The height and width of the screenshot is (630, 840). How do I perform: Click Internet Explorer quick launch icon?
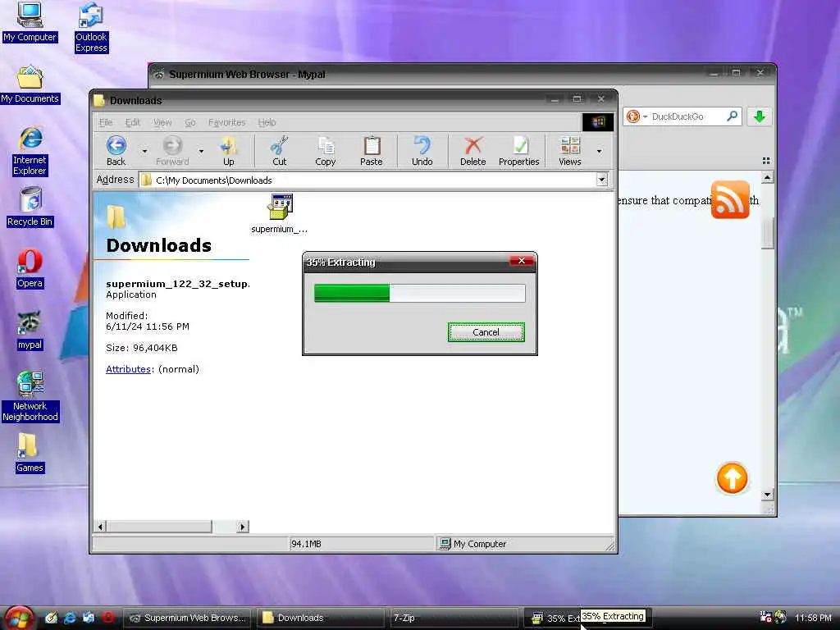point(70,618)
